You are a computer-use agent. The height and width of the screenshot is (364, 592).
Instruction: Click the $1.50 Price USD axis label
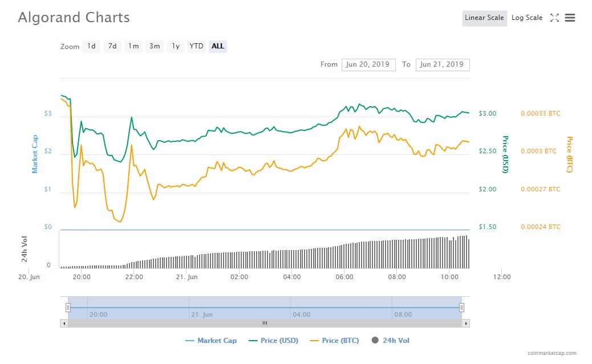(488, 227)
